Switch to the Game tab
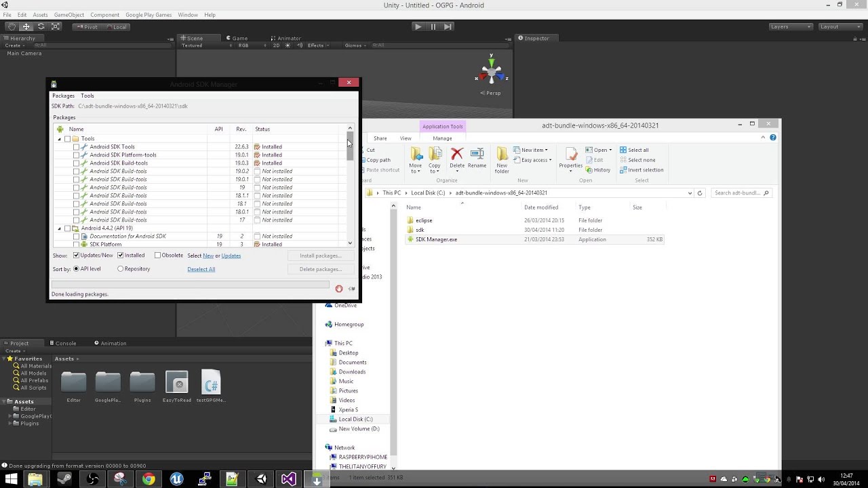The height and width of the screenshot is (488, 868). 237,39
